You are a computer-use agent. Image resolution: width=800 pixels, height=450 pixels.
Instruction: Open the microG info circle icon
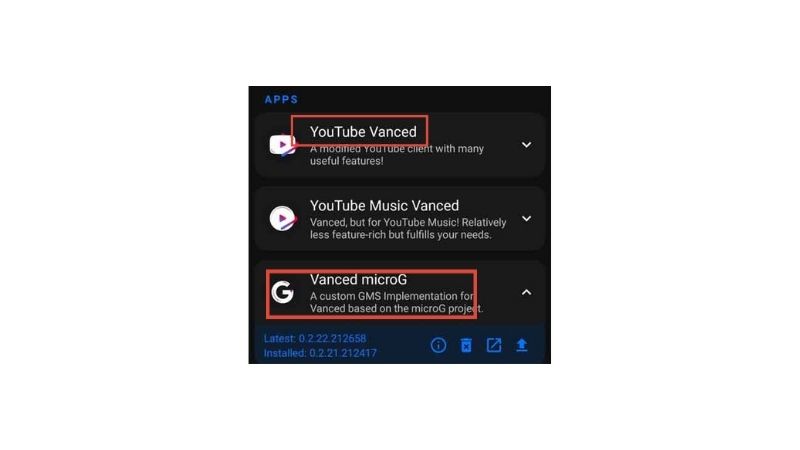pos(438,345)
